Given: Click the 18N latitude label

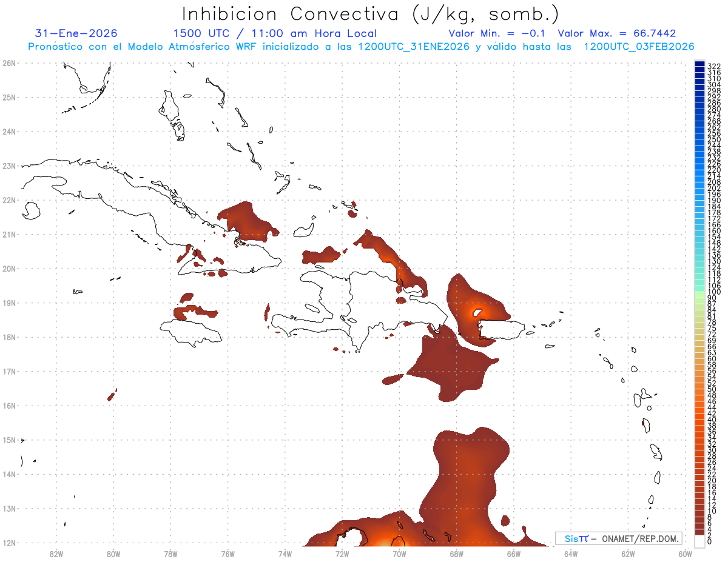Looking at the screenshot, I should click(x=9, y=337).
